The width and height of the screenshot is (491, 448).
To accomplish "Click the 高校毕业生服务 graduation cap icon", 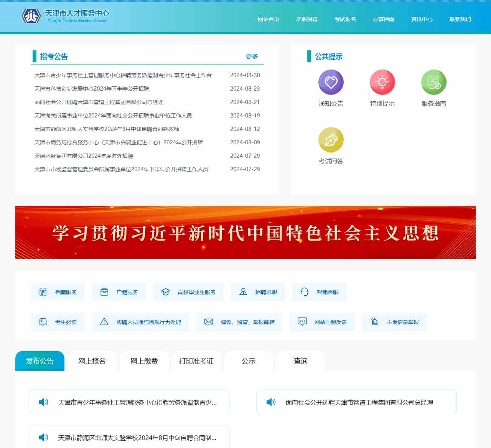I will tap(165, 292).
